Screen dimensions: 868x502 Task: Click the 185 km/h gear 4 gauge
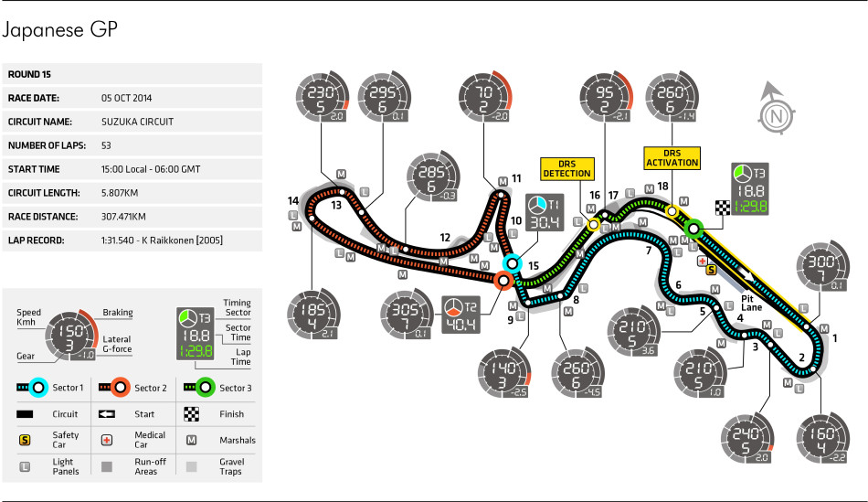point(314,314)
